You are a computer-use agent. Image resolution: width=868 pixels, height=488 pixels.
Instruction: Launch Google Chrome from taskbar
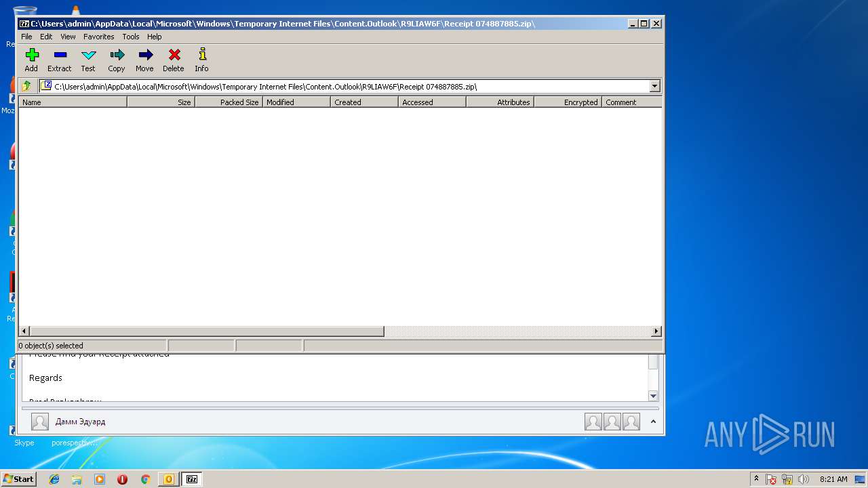pyautogui.click(x=145, y=479)
